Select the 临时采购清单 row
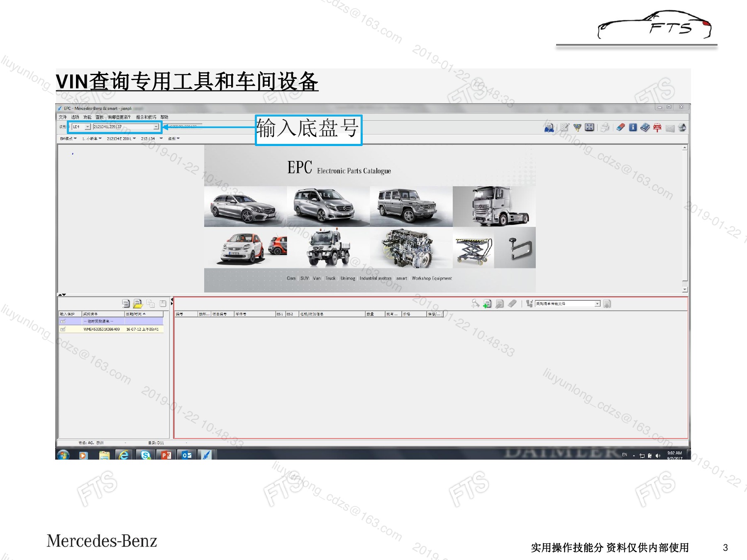This screenshot has width=747, height=560. [x=111, y=321]
